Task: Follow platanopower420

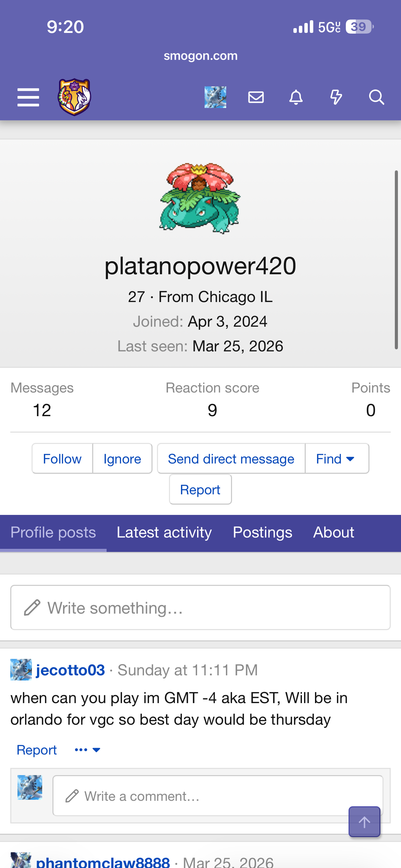Action: [x=62, y=459]
